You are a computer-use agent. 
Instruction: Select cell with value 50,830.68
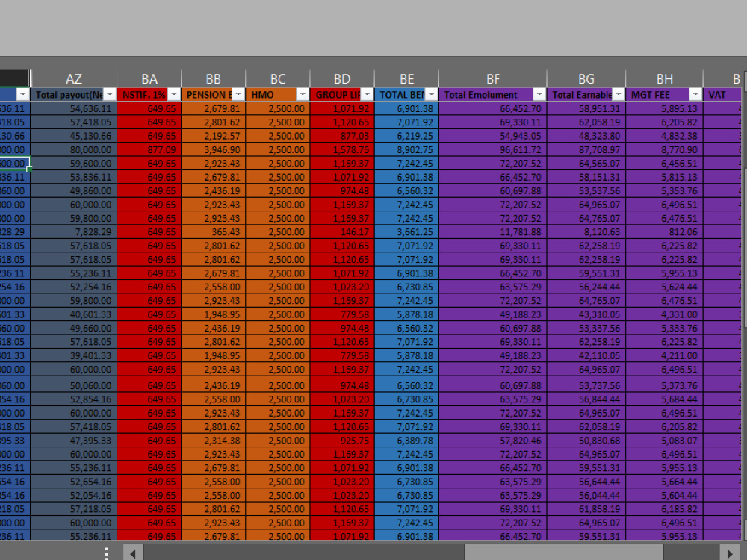[586, 441]
